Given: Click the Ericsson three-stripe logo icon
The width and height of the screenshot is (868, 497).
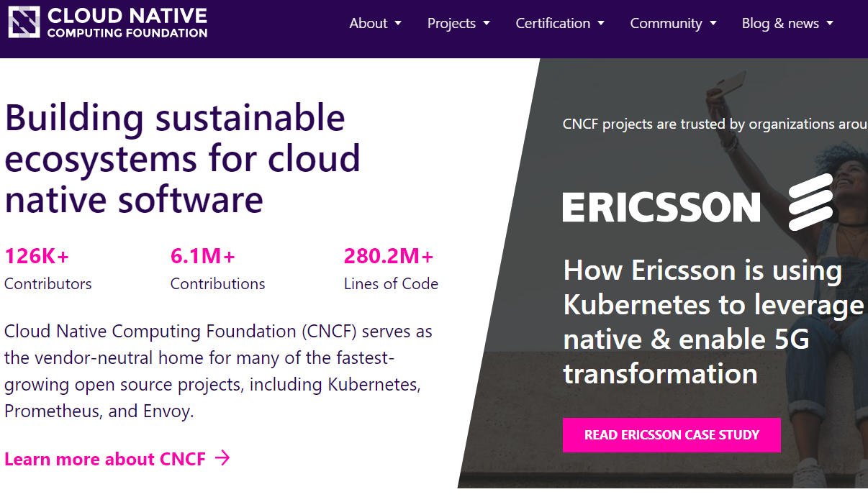Looking at the screenshot, I should [810, 202].
